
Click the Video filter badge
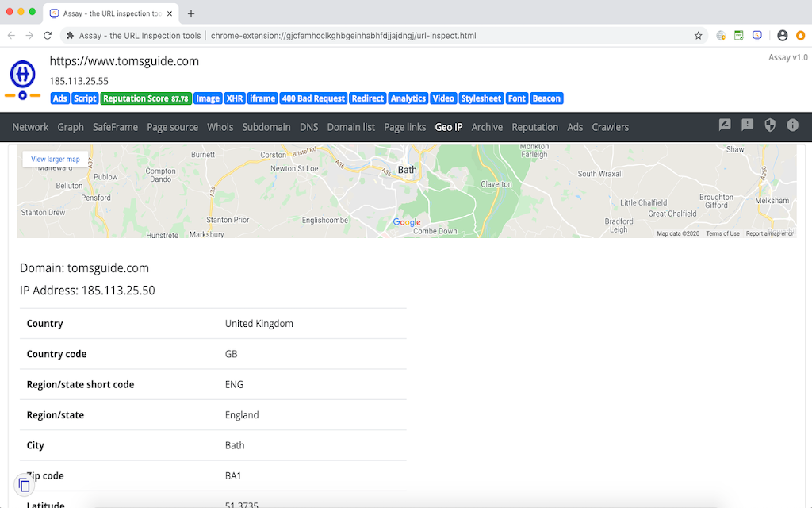443,98
